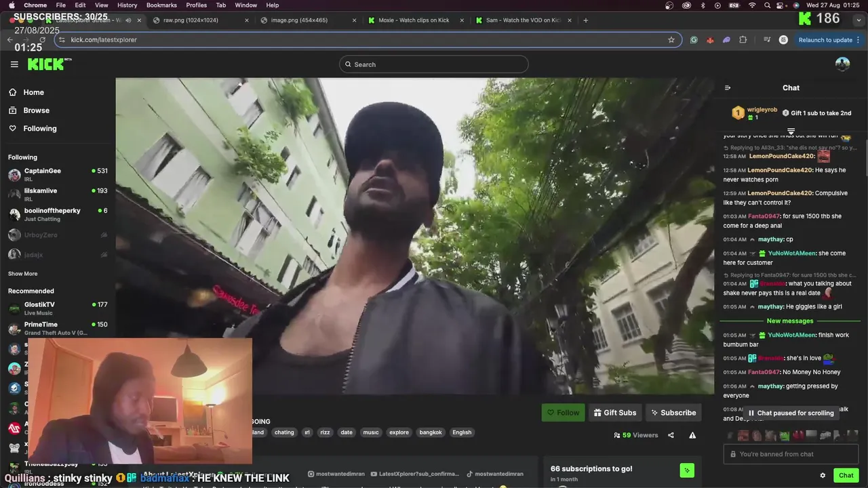
Task: Click the English language tag
Action: (x=462, y=432)
